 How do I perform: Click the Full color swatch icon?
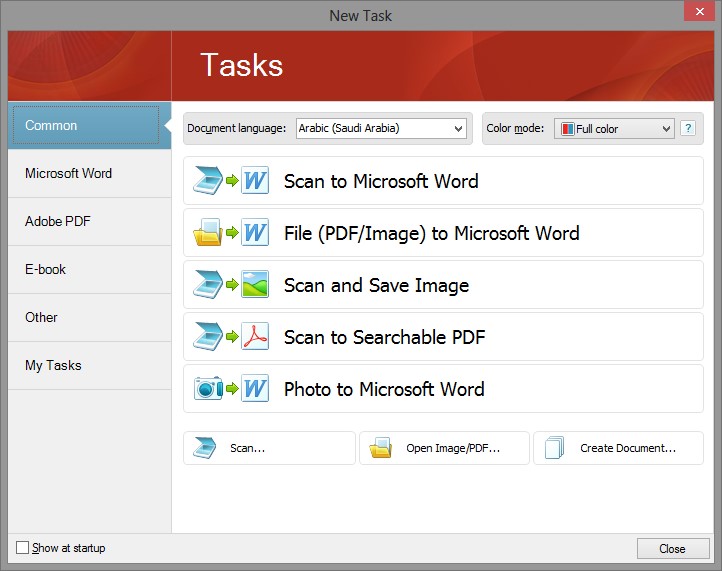tap(568, 129)
